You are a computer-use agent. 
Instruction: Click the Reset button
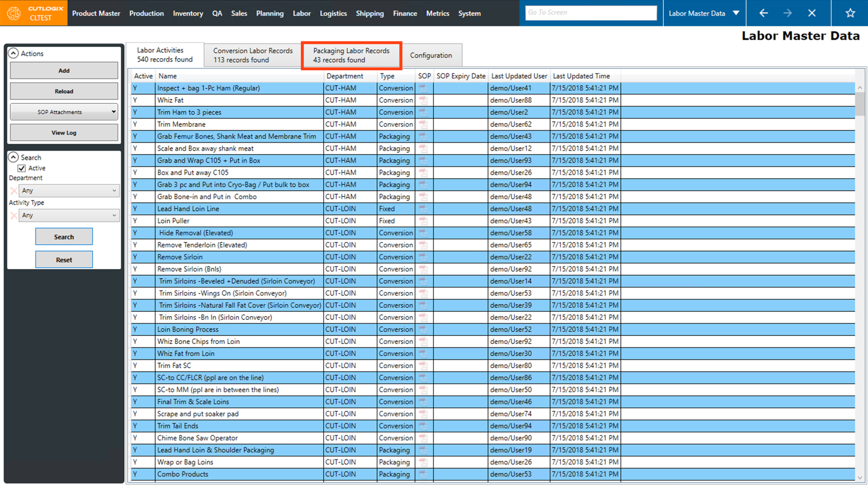(64, 259)
